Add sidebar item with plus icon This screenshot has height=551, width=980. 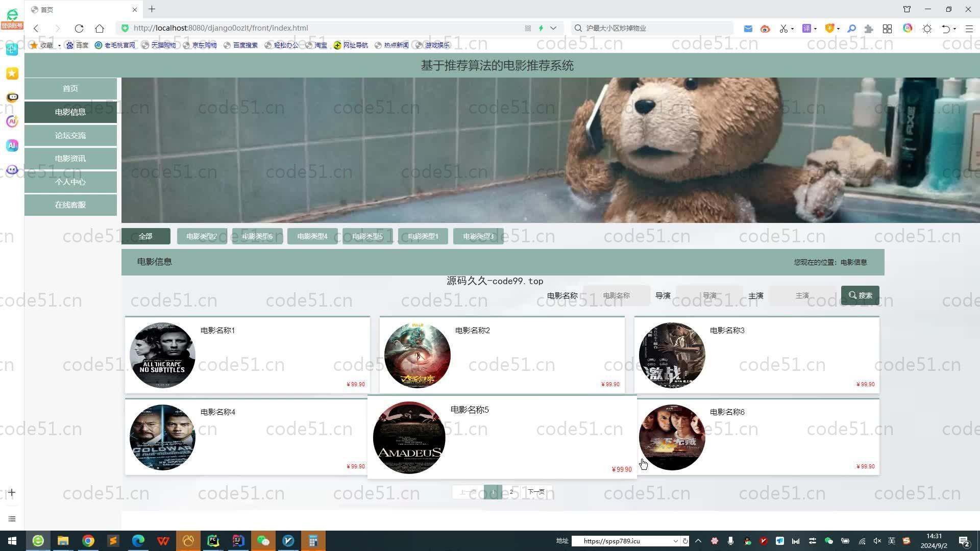[12, 492]
